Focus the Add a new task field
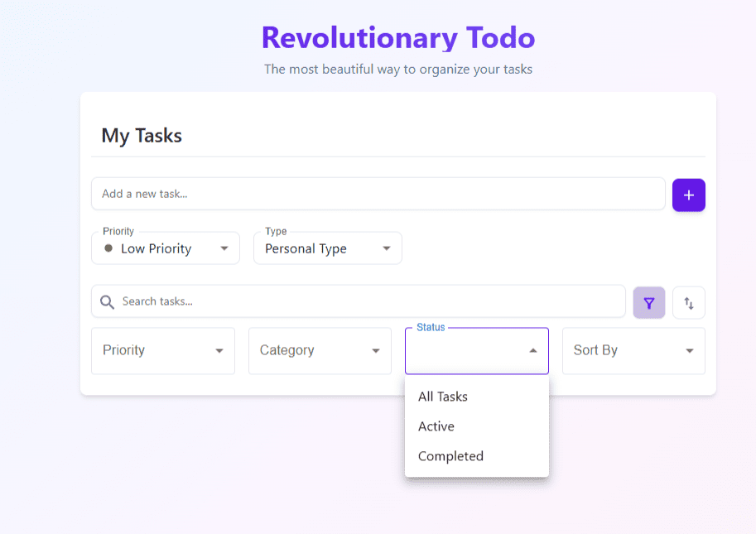The height and width of the screenshot is (534, 756). [x=378, y=194]
